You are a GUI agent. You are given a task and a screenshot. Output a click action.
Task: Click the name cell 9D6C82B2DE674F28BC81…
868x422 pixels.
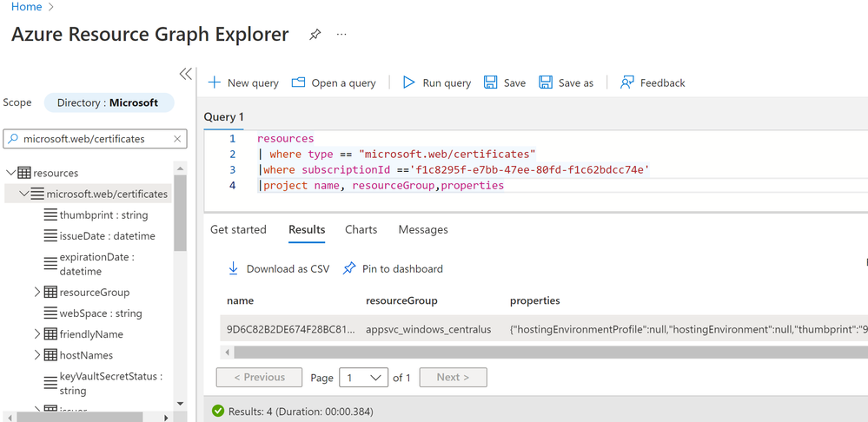(x=290, y=330)
